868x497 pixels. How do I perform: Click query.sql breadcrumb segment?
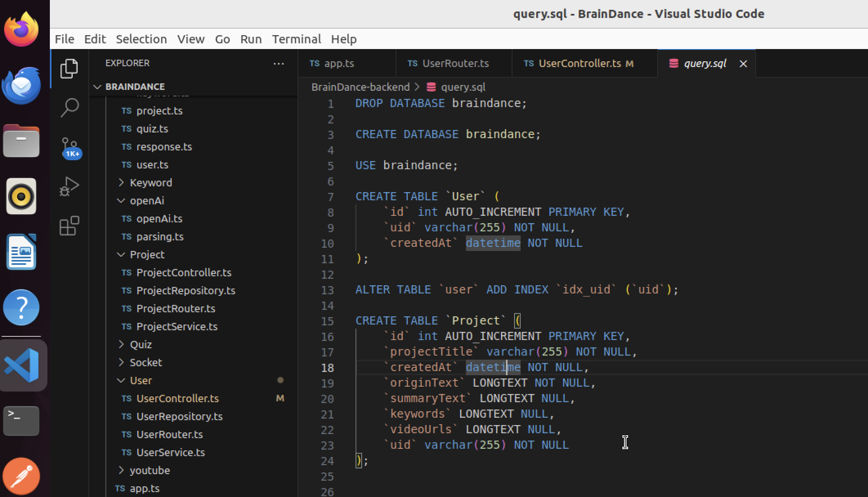pyautogui.click(x=463, y=87)
